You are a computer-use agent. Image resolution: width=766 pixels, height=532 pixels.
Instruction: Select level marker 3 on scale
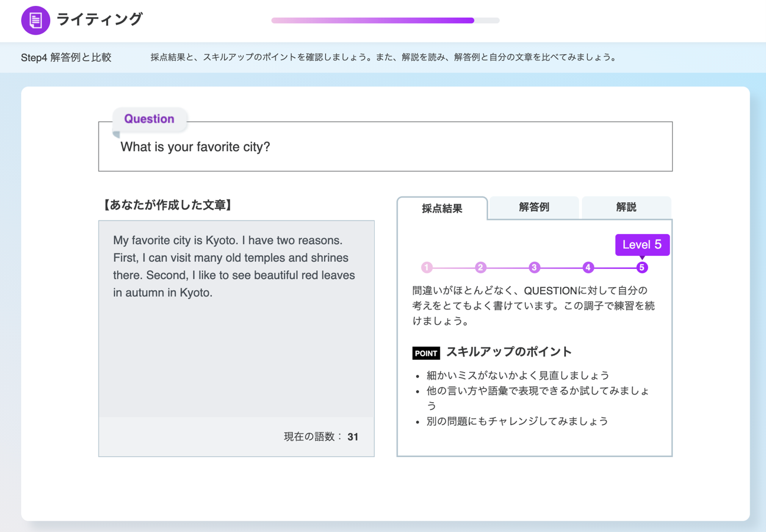coord(534,267)
